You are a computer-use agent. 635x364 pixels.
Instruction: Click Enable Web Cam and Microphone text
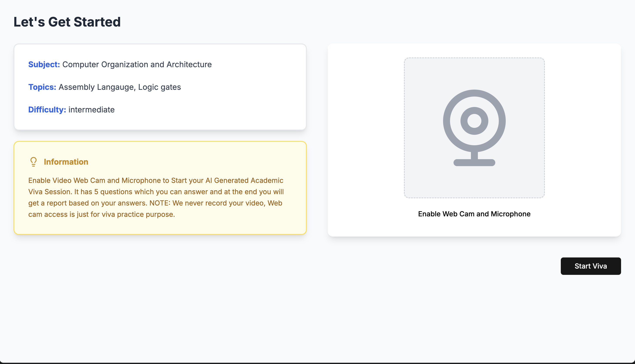(x=474, y=214)
